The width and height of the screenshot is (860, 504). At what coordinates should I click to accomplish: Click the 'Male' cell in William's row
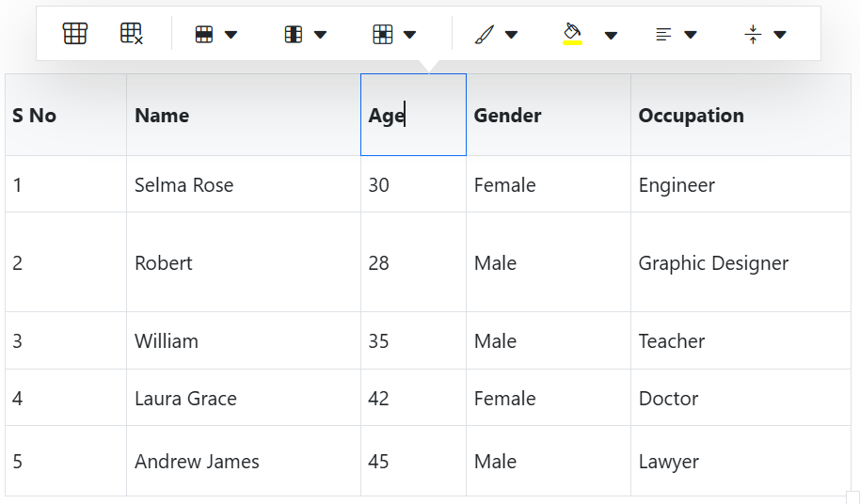pos(549,340)
